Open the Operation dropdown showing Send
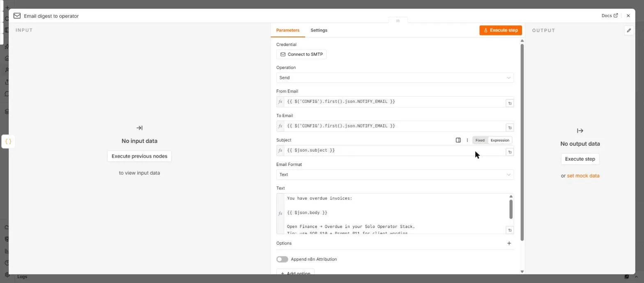 (395, 78)
